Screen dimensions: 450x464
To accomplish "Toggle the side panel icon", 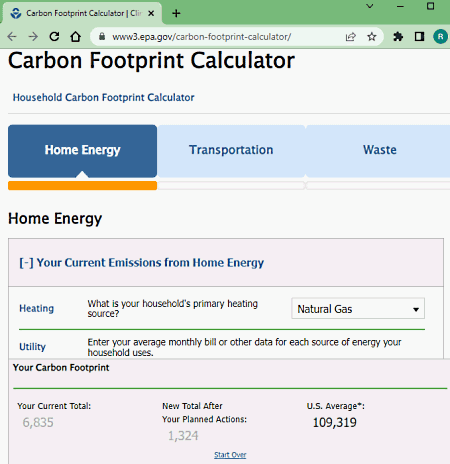I will click(419, 36).
